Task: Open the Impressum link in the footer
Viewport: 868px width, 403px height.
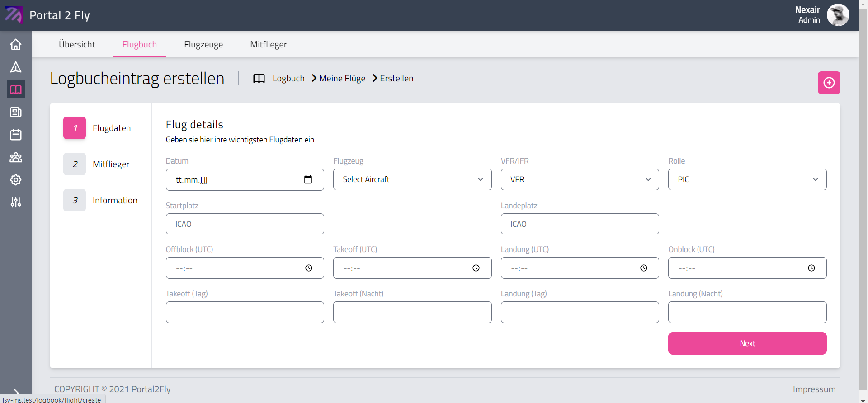Action: pyautogui.click(x=814, y=389)
